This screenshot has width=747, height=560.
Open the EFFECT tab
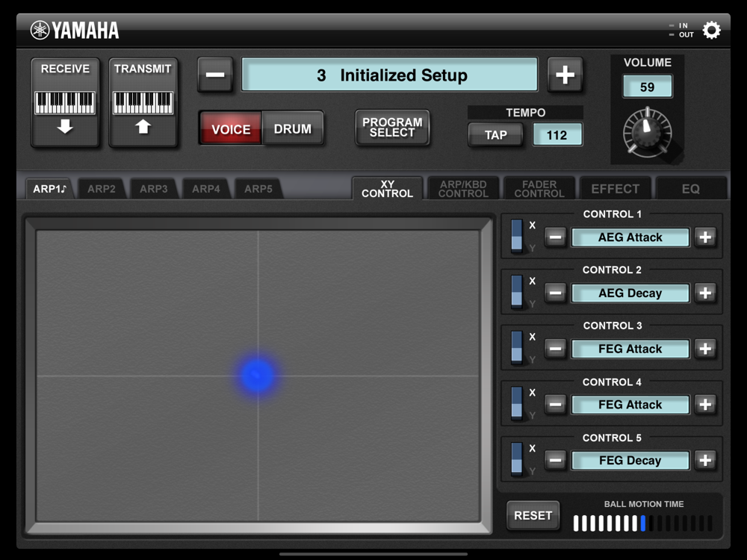615,189
